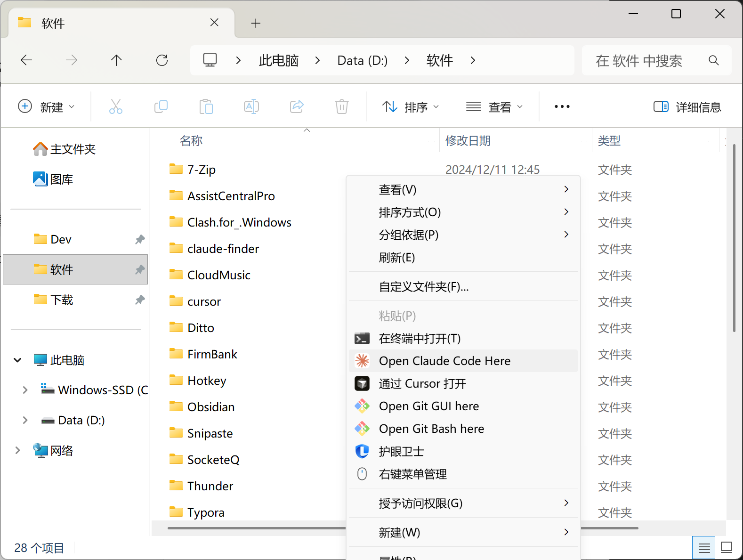The width and height of the screenshot is (743, 560).
Task: Go back with the left arrow
Action: click(26, 60)
